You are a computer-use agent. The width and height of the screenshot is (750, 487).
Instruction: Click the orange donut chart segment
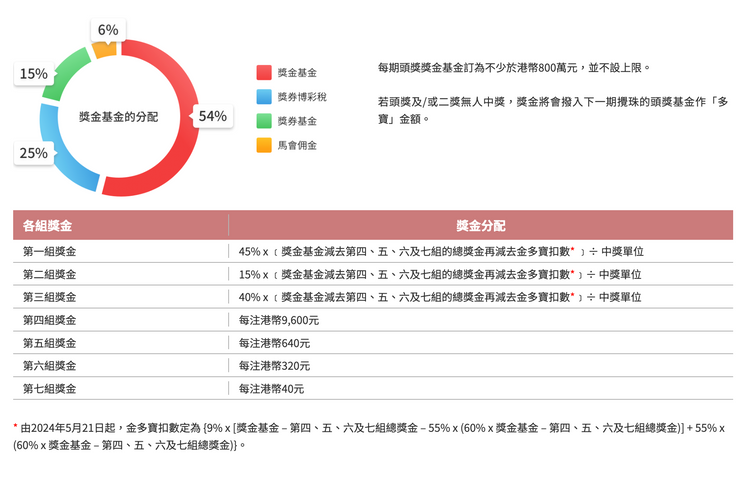pos(105,50)
